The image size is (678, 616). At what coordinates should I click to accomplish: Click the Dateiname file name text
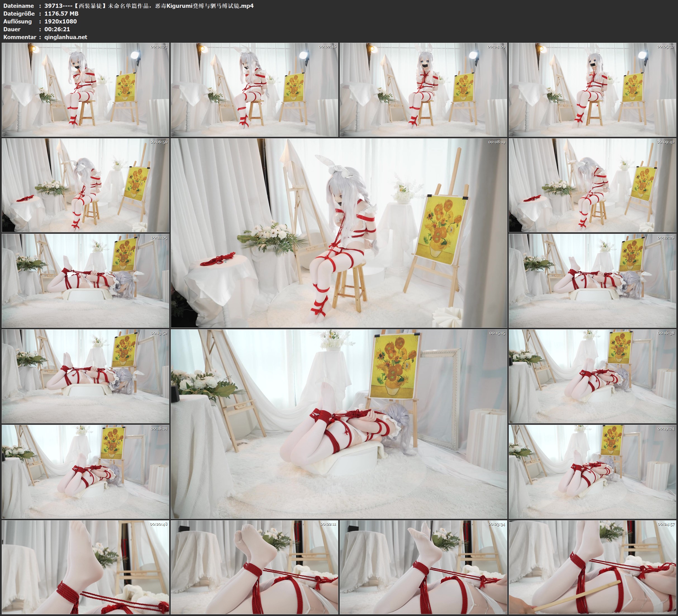[149, 6]
